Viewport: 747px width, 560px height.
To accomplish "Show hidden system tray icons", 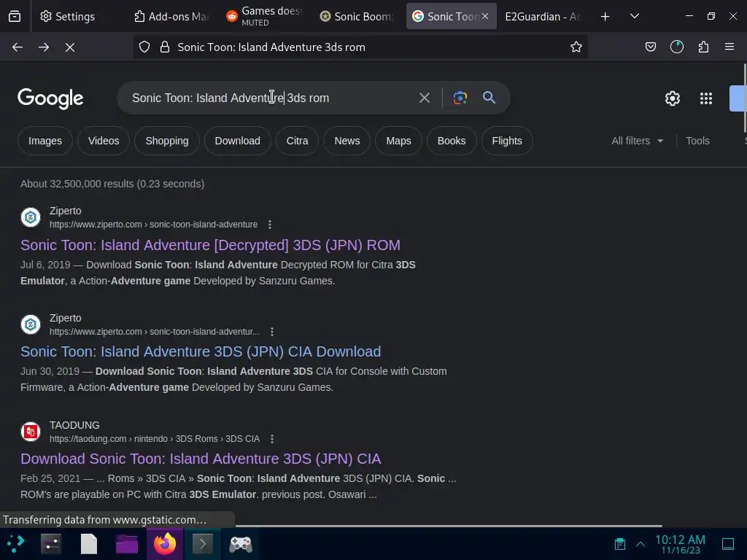I will tap(640, 544).
